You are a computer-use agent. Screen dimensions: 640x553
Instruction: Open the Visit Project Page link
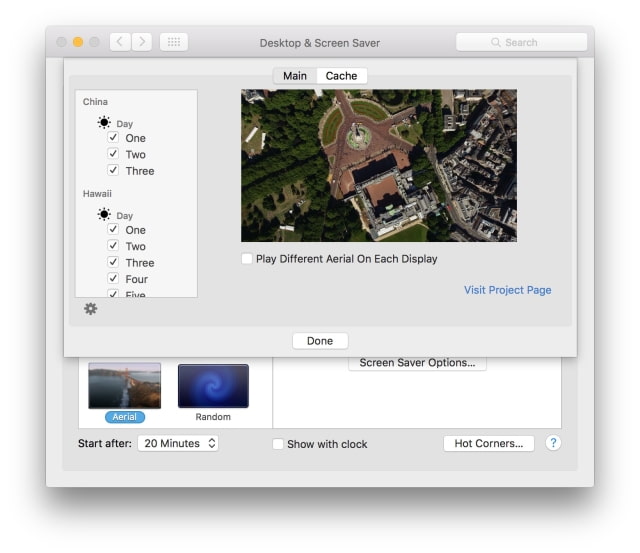click(x=507, y=290)
